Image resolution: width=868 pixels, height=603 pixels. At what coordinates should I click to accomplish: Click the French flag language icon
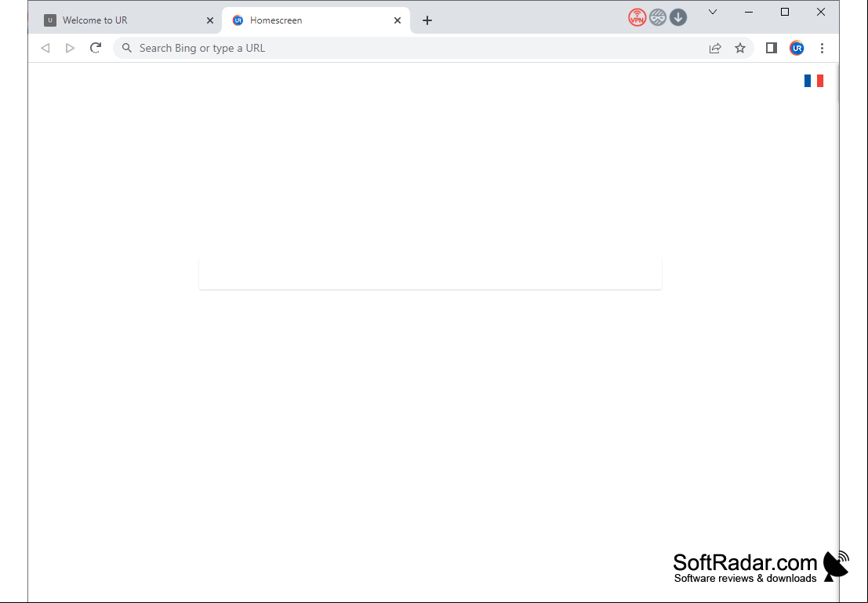tap(814, 81)
